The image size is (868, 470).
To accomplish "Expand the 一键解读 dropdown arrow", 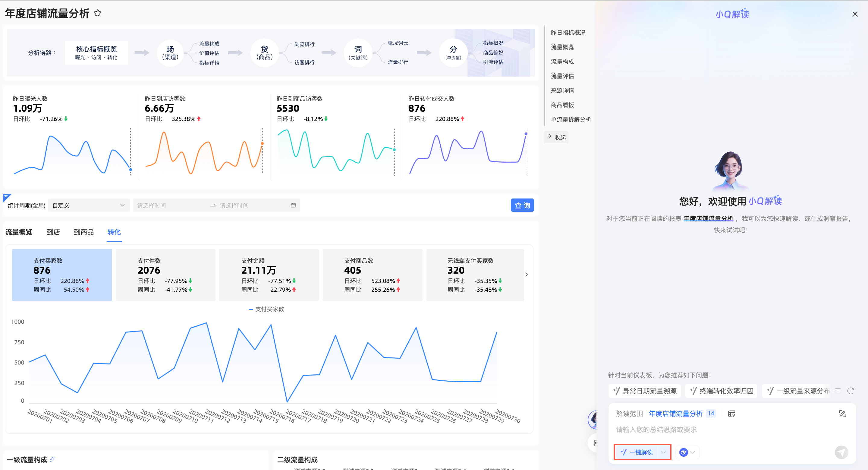I will [x=663, y=452].
